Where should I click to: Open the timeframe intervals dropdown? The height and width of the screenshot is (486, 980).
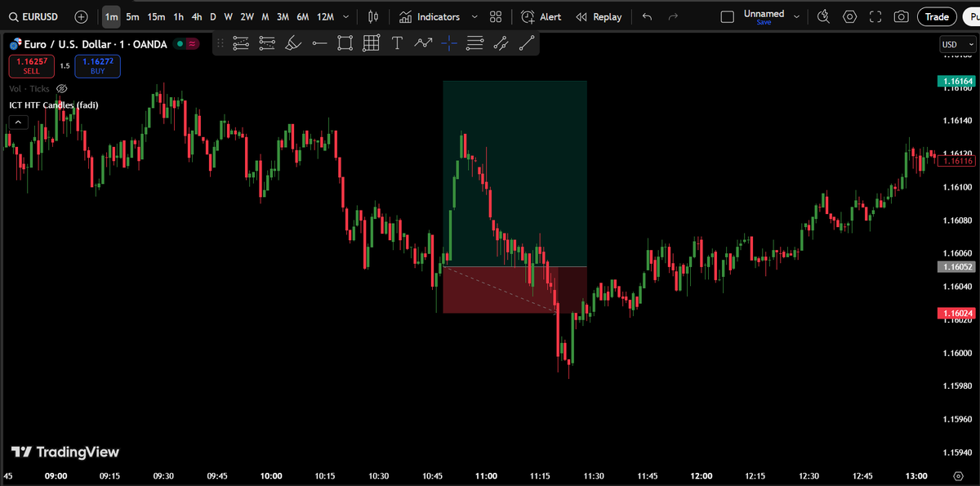point(345,16)
